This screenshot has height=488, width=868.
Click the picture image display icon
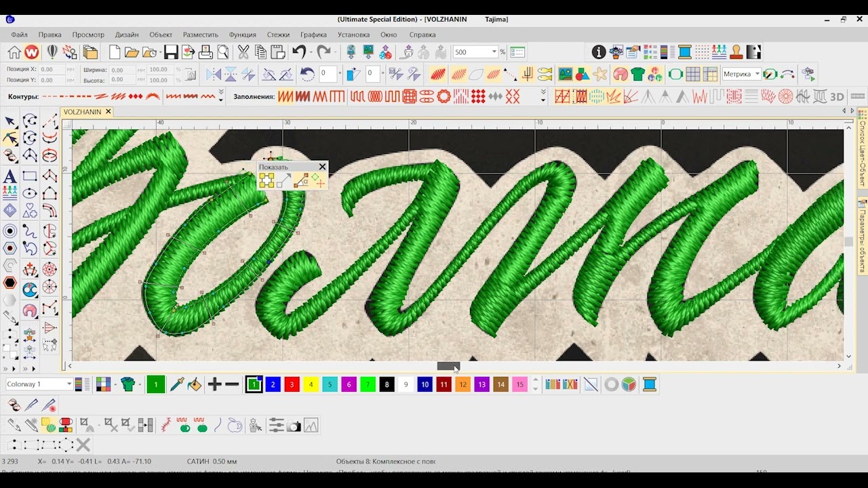pyautogui.click(x=565, y=74)
